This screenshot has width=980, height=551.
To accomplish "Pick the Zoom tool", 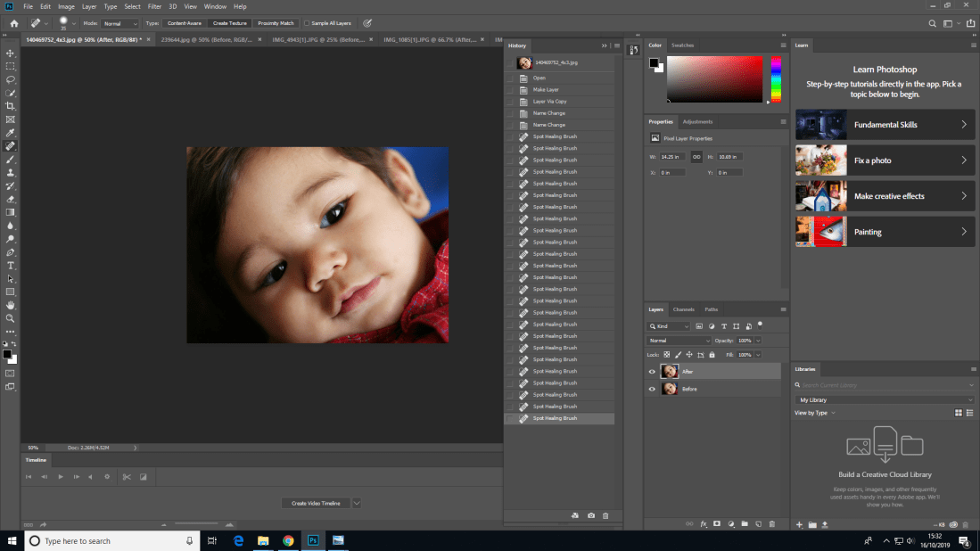I will [x=11, y=317].
